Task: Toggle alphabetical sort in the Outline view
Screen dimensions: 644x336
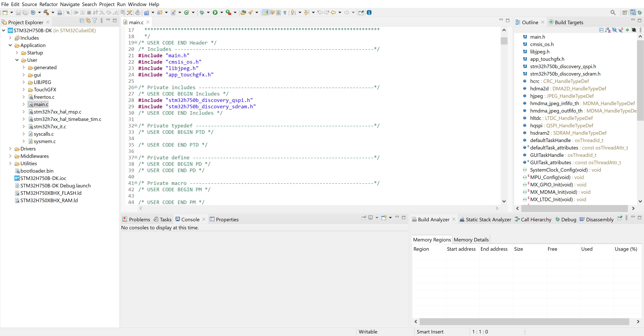Action: click(x=607, y=30)
